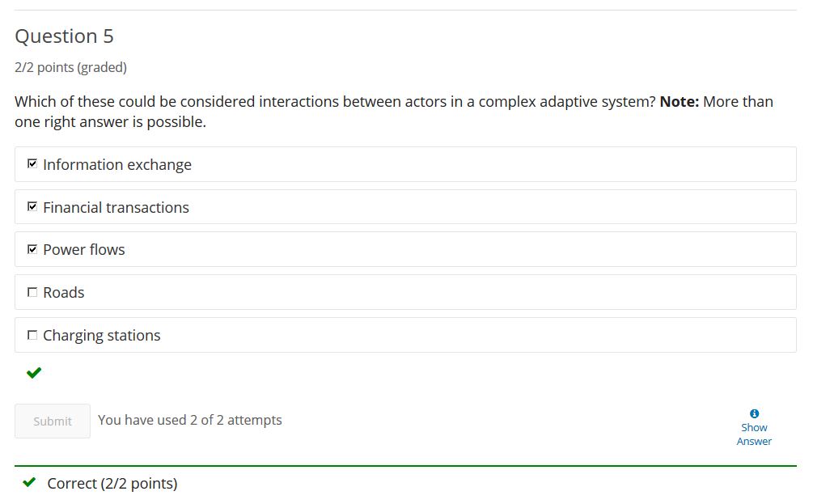The width and height of the screenshot is (813, 504).
Task: Uncheck the Information exchange checkbox
Action: click(32, 164)
